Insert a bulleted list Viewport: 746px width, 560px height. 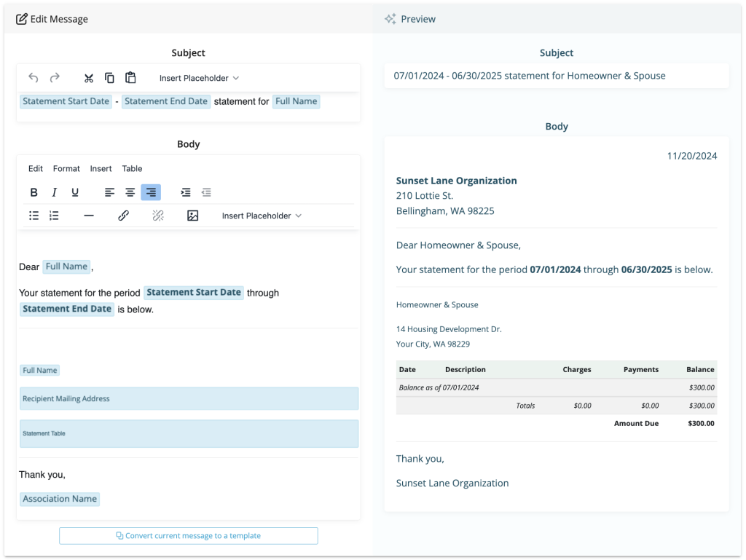34,215
